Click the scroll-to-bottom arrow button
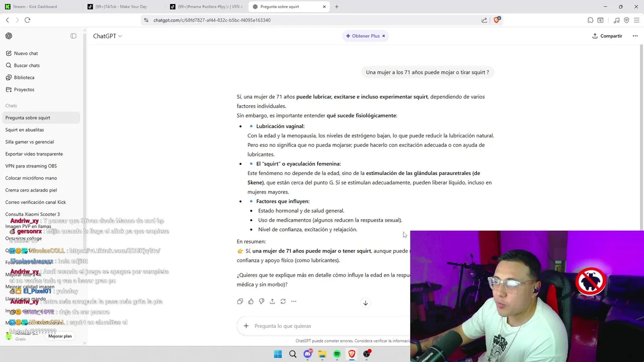 365,303
